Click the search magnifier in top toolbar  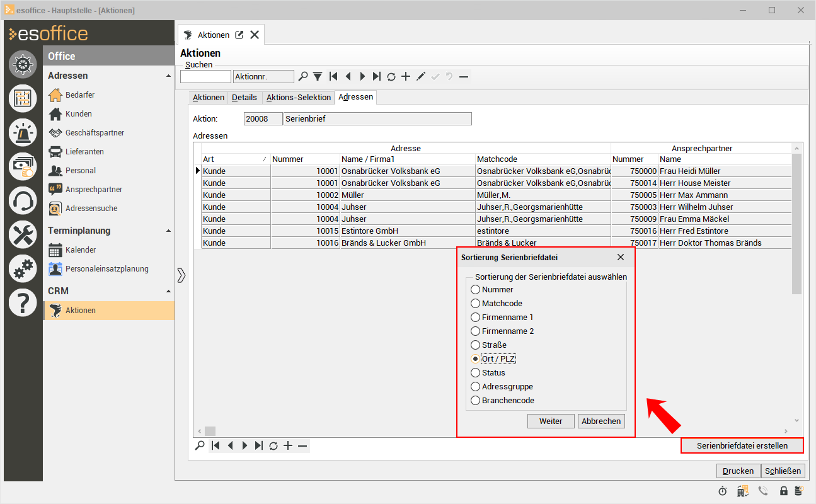pyautogui.click(x=303, y=76)
